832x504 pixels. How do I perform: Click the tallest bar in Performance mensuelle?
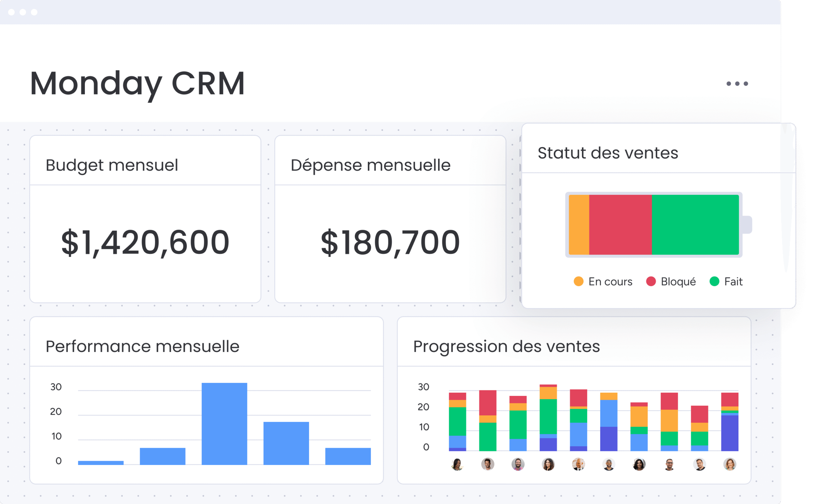tap(225, 424)
